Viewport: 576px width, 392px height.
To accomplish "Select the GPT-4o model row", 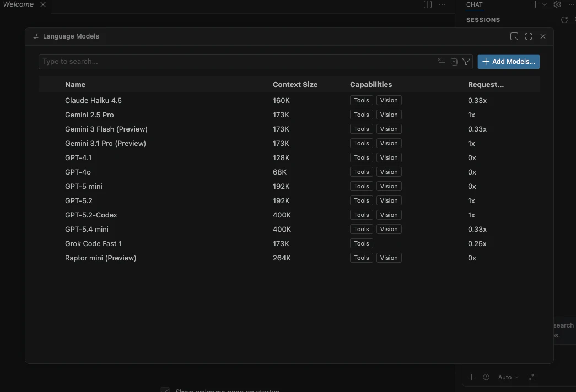I will pyautogui.click(x=289, y=172).
